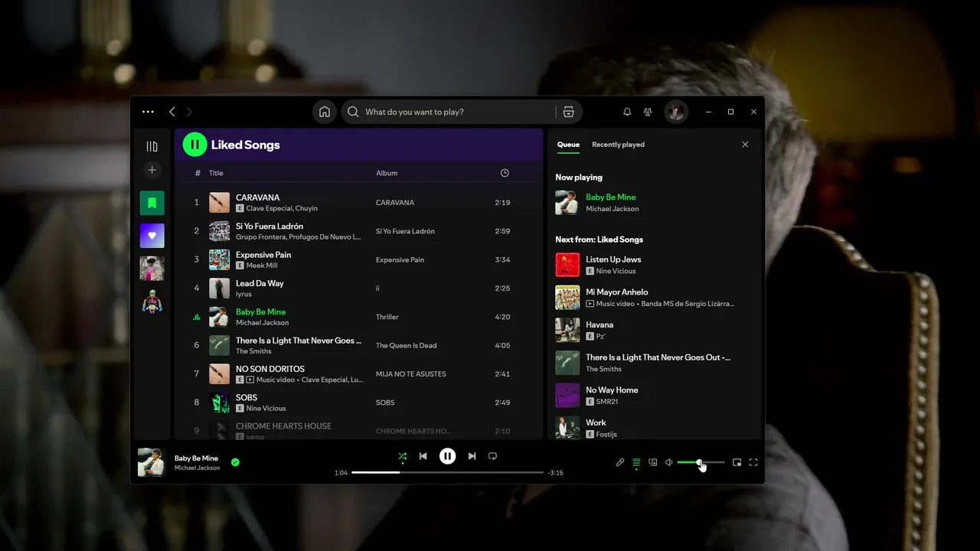Open Baby Be Mine now playing cover in queue
Screen dimensions: 980x551
pos(567,203)
